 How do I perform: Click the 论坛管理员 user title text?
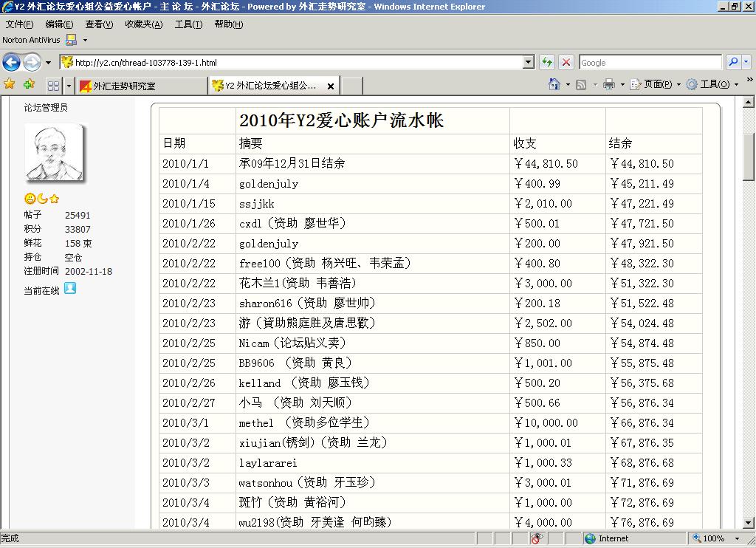pos(46,108)
